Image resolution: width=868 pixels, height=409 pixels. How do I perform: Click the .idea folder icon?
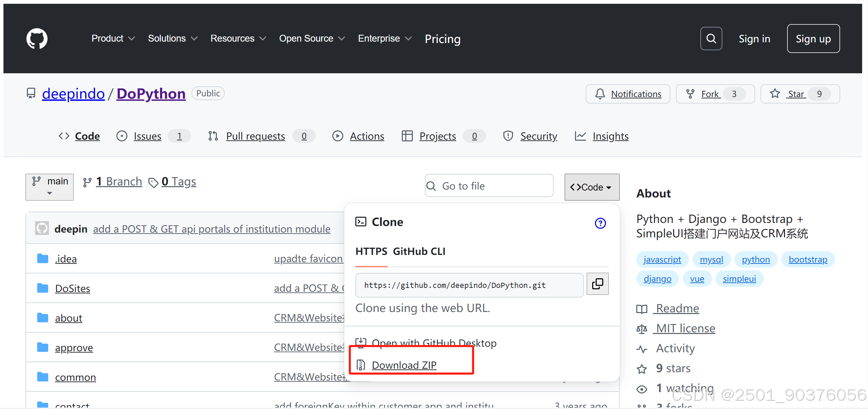pos(43,258)
